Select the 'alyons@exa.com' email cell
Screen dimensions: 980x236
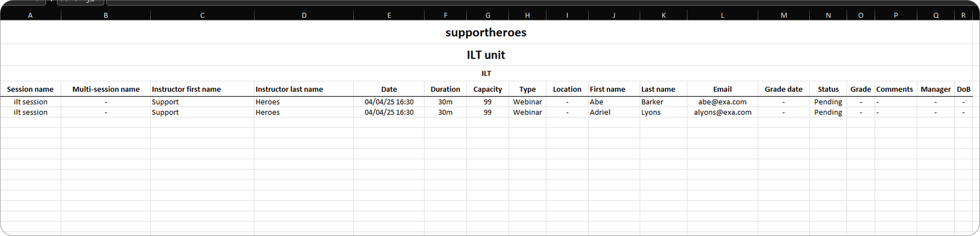[x=722, y=112]
